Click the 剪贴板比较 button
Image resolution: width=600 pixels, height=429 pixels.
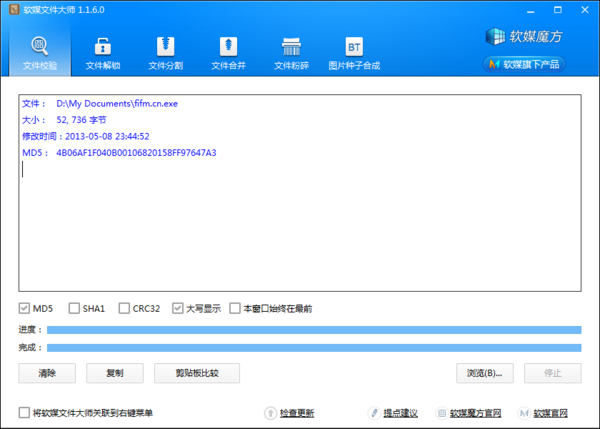point(197,373)
